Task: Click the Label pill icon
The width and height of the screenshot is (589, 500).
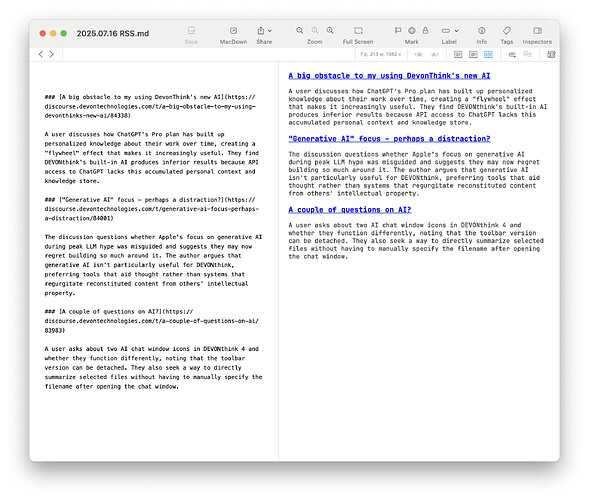Action: click(x=446, y=31)
